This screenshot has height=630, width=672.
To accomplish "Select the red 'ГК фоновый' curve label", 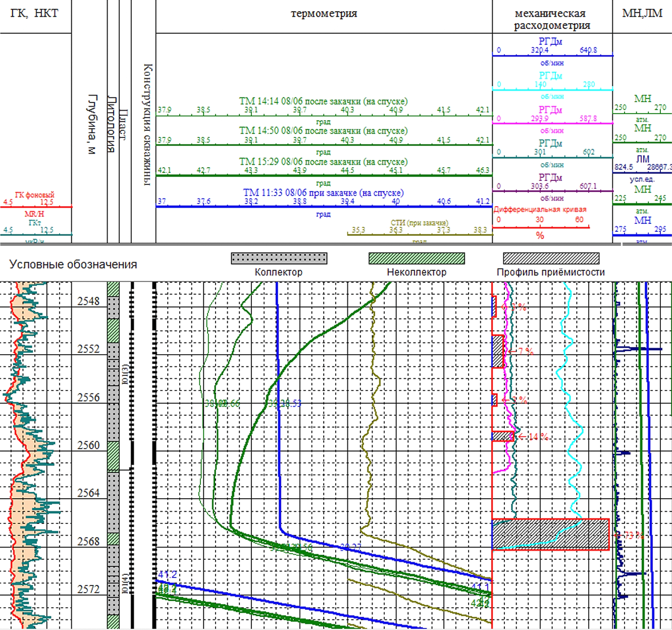I will point(34,195).
